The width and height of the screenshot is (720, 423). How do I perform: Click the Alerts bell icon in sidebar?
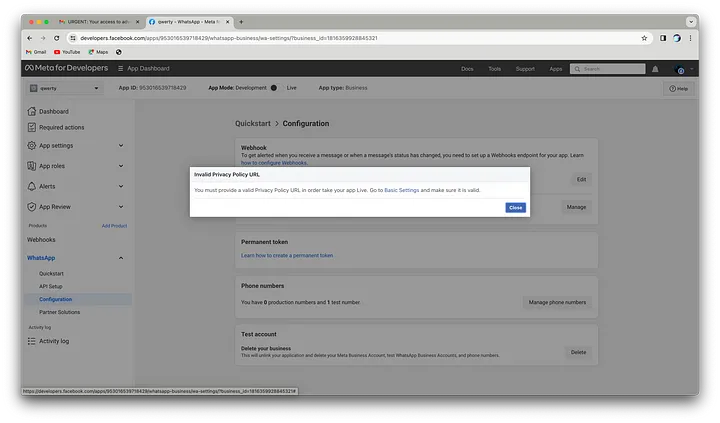31,186
